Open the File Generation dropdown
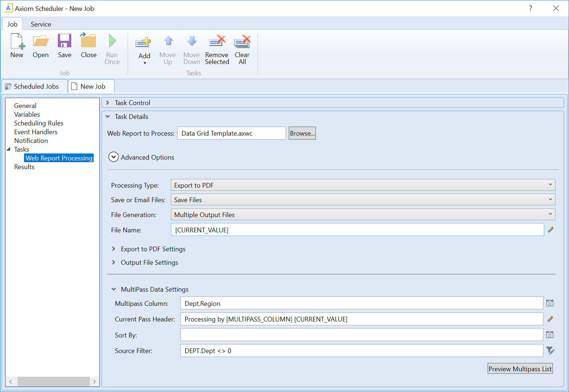The height and width of the screenshot is (392, 569). [x=362, y=215]
